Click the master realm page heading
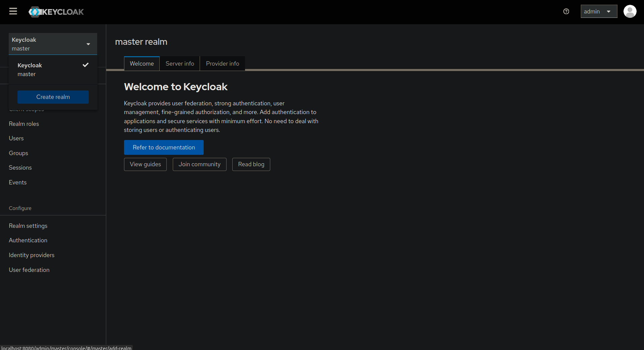Screen dimensions: 644x350 click(x=141, y=42)
